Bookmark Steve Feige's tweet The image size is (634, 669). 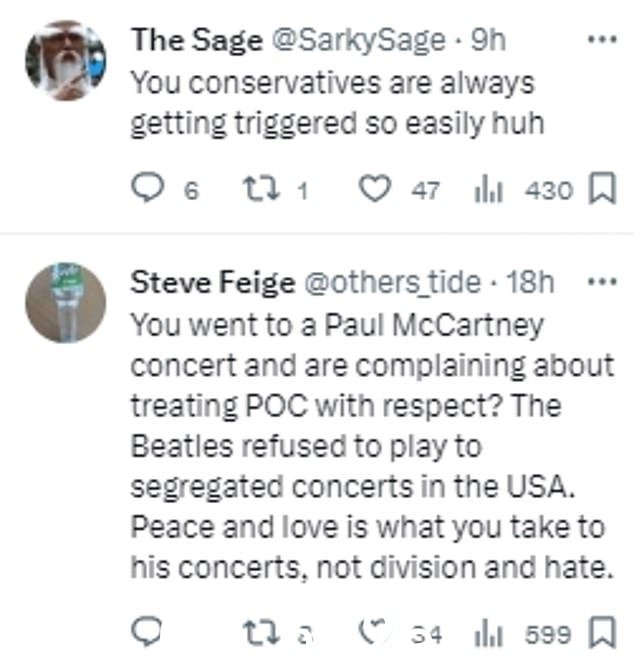point(602,632)
